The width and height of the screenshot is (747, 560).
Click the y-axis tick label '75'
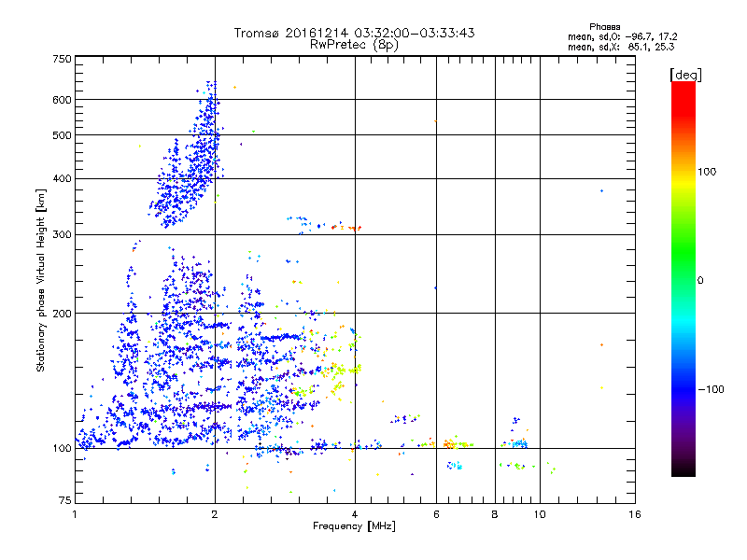[x=65, y=500]
